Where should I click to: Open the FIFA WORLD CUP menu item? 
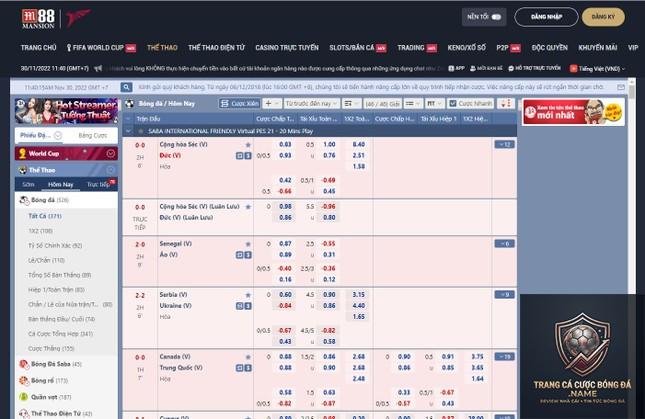(x=101, y=48)
